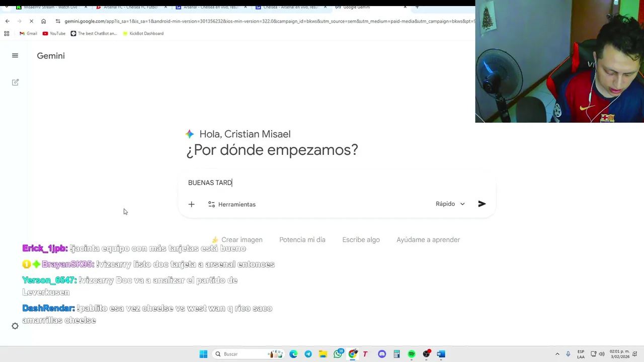Click the Gemini logo text

[x=51, y=56]
